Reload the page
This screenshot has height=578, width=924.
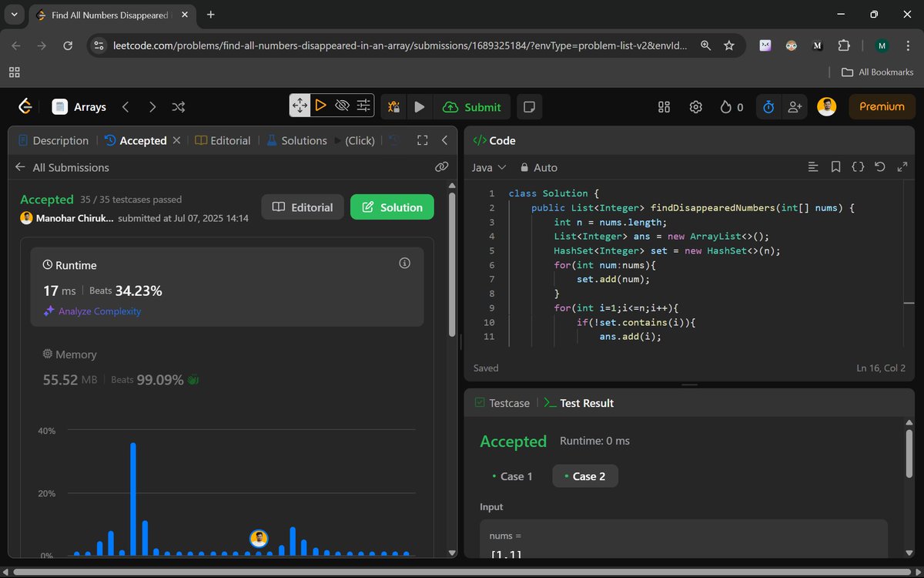(68, 45)
